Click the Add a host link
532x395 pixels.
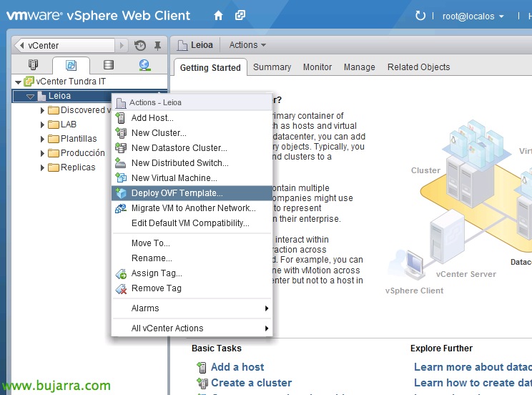(x=237, y=367)
